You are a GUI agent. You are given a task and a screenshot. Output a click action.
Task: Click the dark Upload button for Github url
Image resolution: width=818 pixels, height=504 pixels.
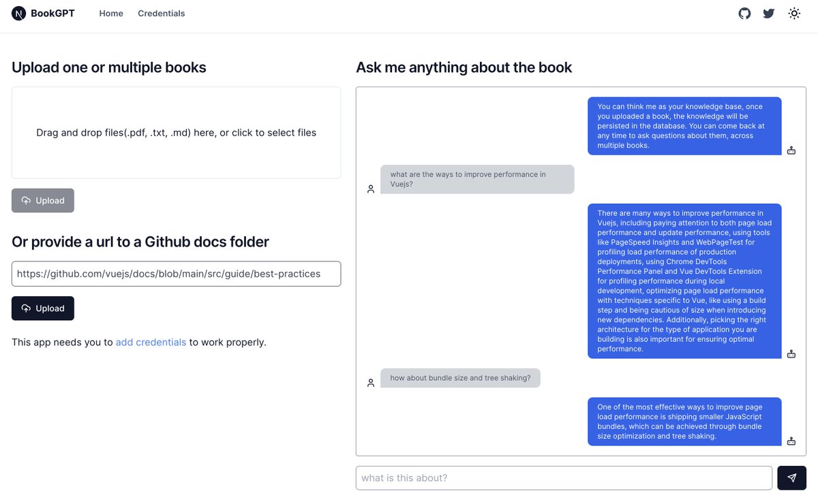point(43,308)
